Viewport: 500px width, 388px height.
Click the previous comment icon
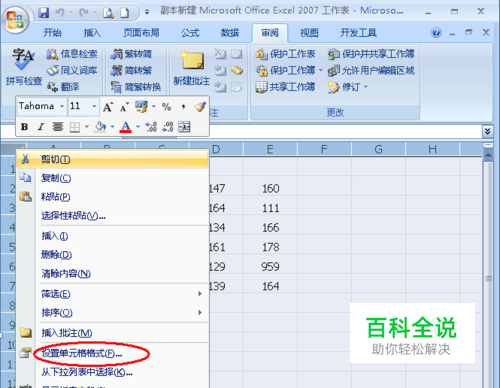pos(220,70)
